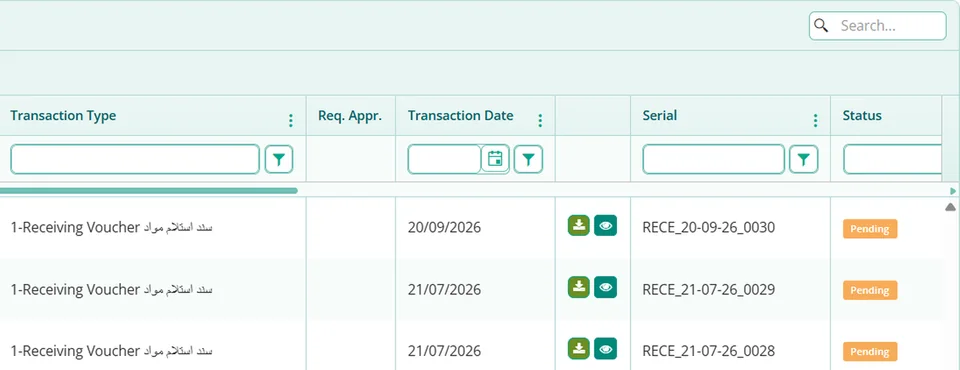Click the magnifier icon in the search box
The image size is (960, 370).
click(822, 26)
